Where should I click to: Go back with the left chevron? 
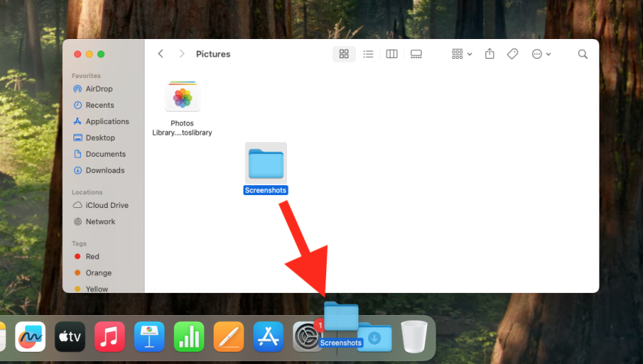(161, 54)
